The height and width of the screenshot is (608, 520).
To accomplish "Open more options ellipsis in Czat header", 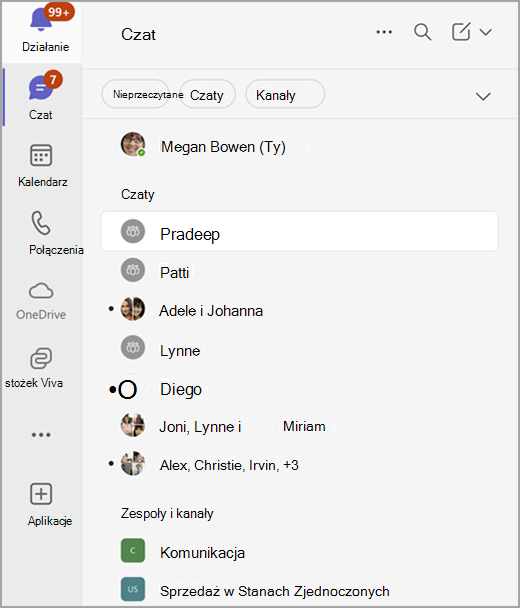I will point(384,32).
